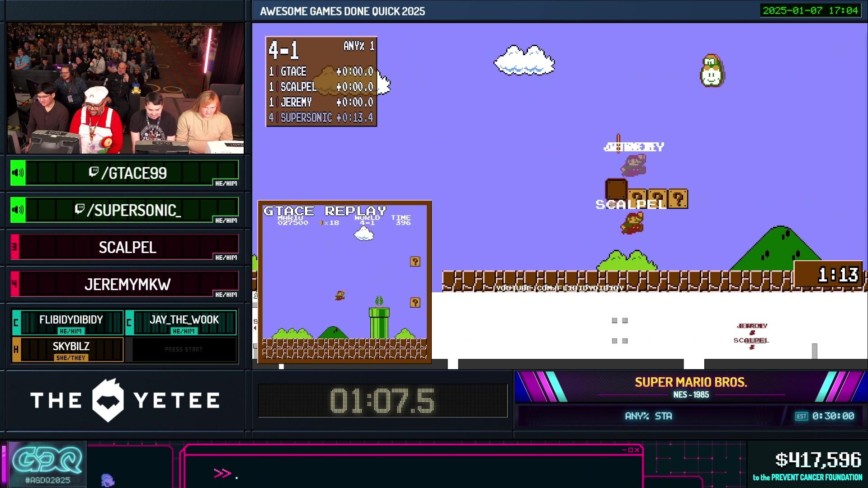
Task: Select the /SUPERSONIC_ runner nameplate
Action: 125,210
